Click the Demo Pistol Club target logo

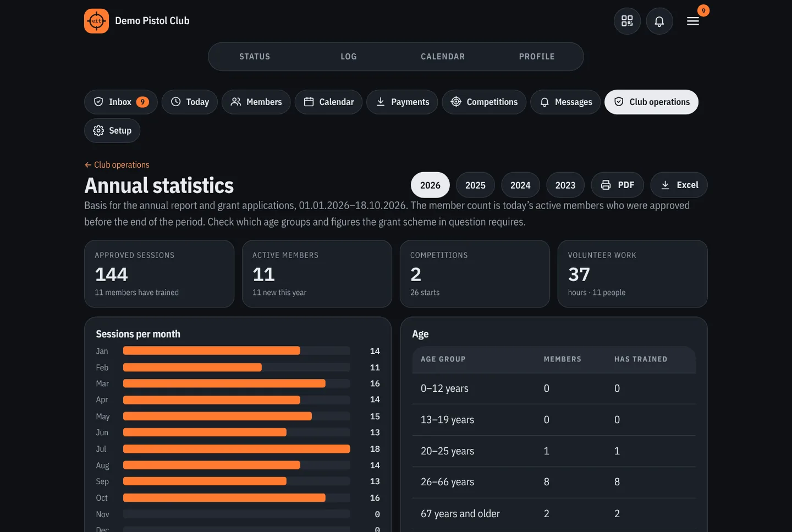[96, 21]
